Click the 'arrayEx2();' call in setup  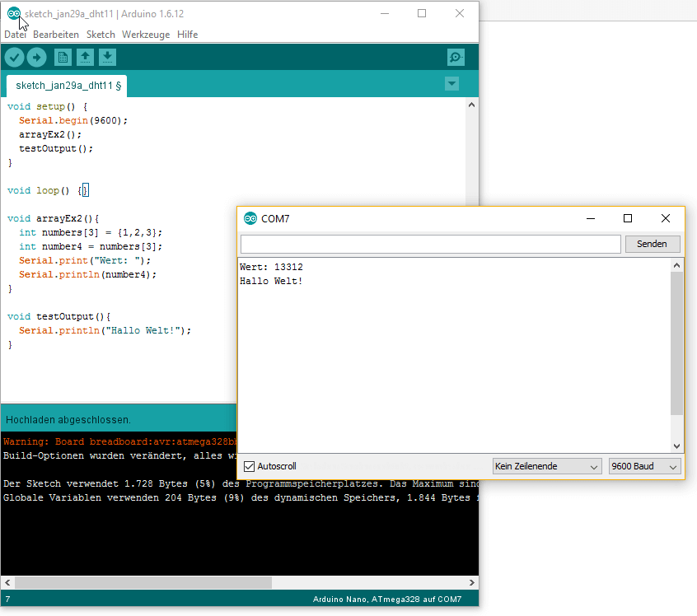pos(50,134)
